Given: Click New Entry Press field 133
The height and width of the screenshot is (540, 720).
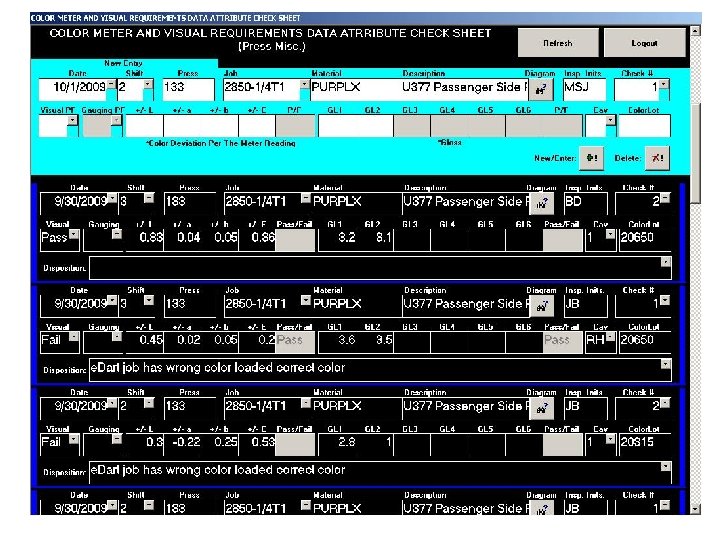Looking at the screenshot, I should point(189,90).
